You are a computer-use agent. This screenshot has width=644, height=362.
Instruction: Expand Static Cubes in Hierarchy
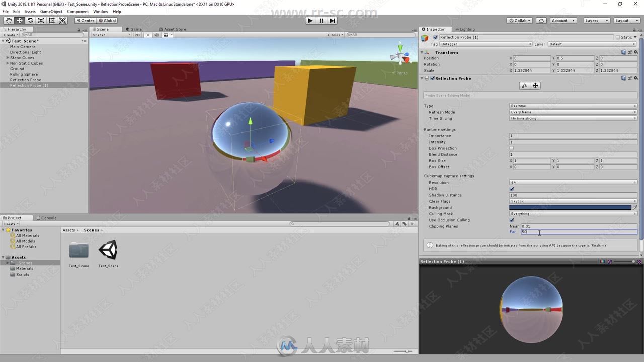(x=8, y=58)
